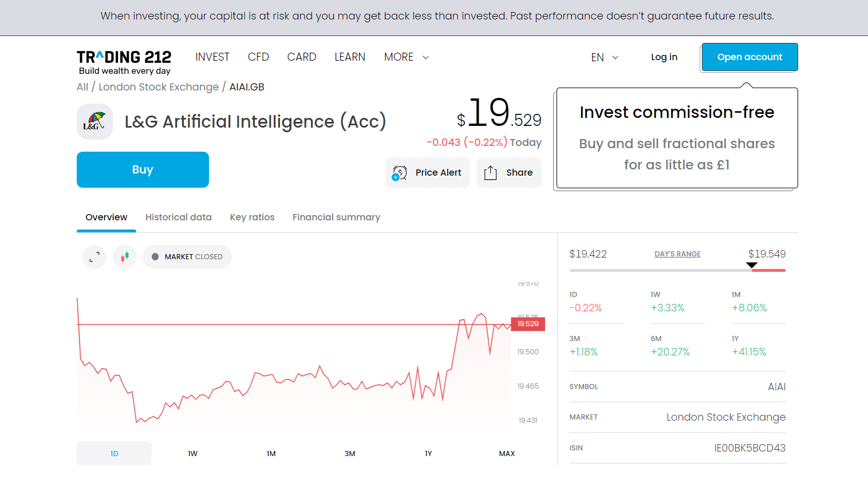Click the -0.043 (-0.22%) Today change
The image size is (868, 483).
coord(484,142)
